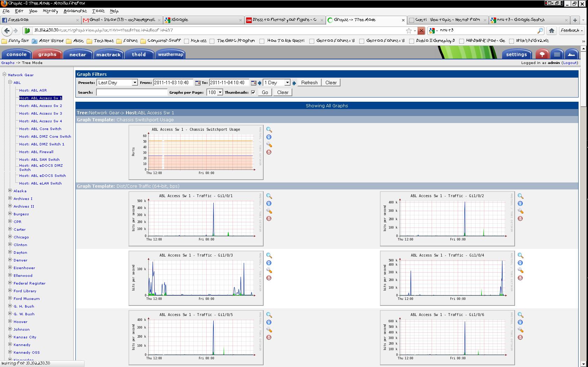This screenshot has width=588, height=367.
Task: Click the Logout link
Action: pyautogui.click(x=570, y=63)
